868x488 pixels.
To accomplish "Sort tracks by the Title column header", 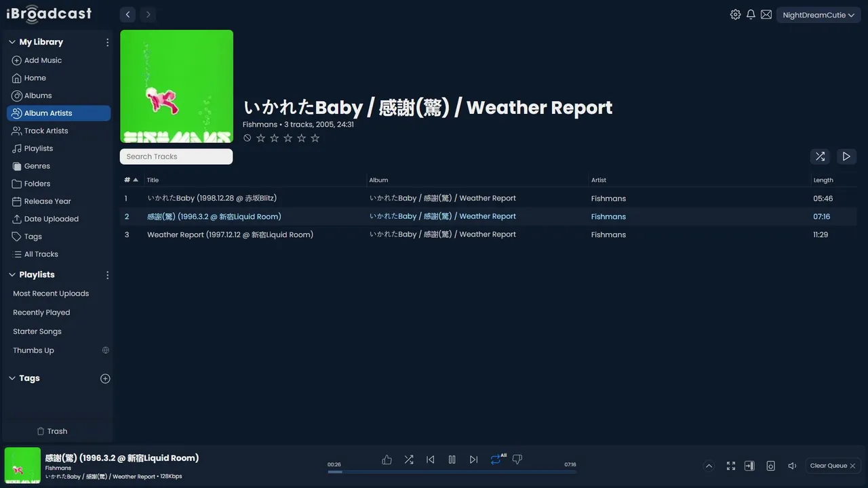I will point(153,180).
